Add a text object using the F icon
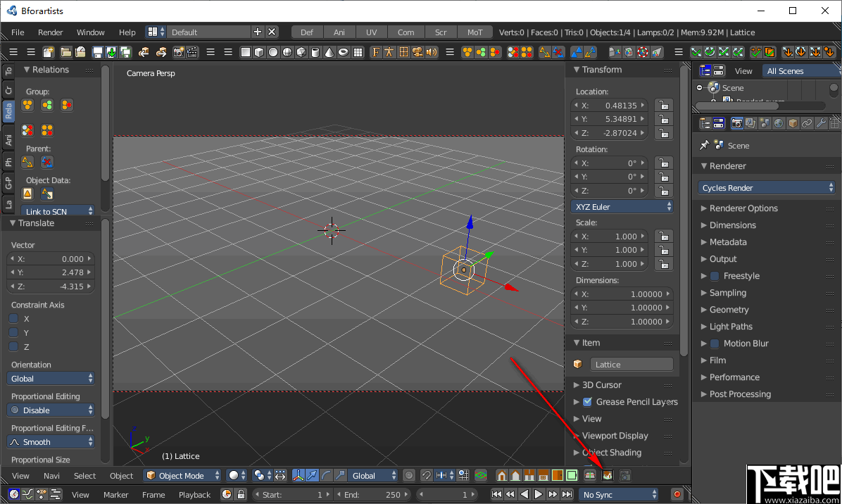Viewport: 842px width, 504px height. click(375, 52)
